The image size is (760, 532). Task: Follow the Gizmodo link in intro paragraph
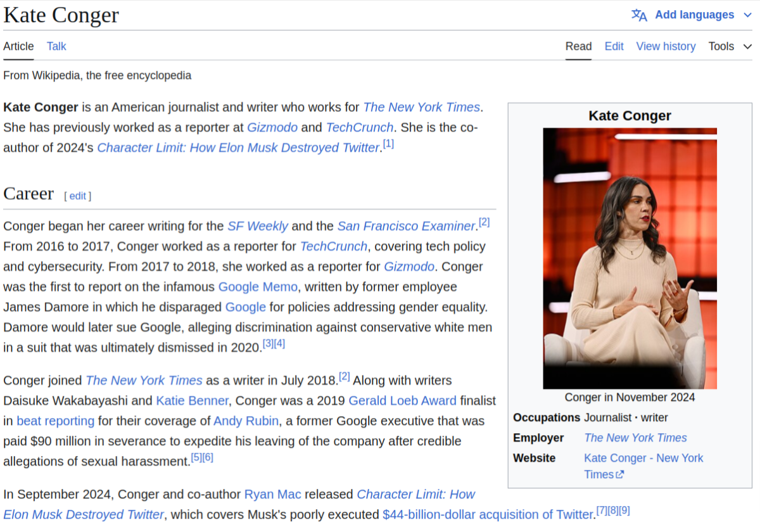click(x=272, y=127)
